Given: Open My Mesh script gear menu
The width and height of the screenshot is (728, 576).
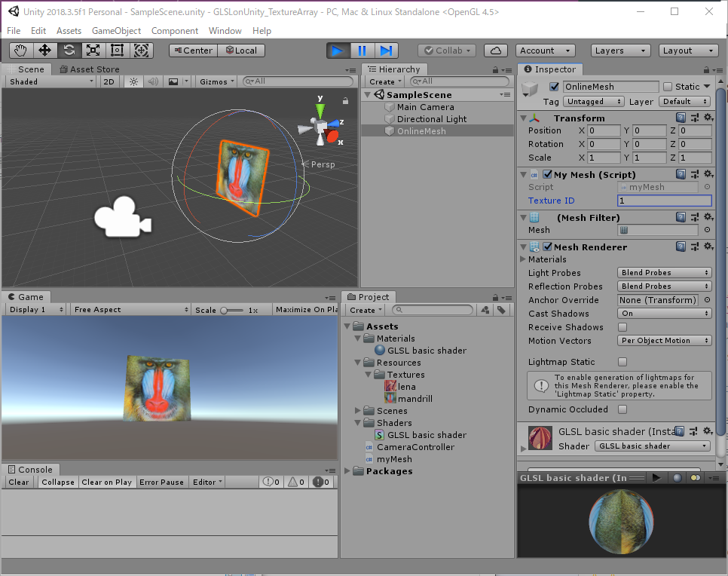Looking at the screenshot, I should (708, 174).
